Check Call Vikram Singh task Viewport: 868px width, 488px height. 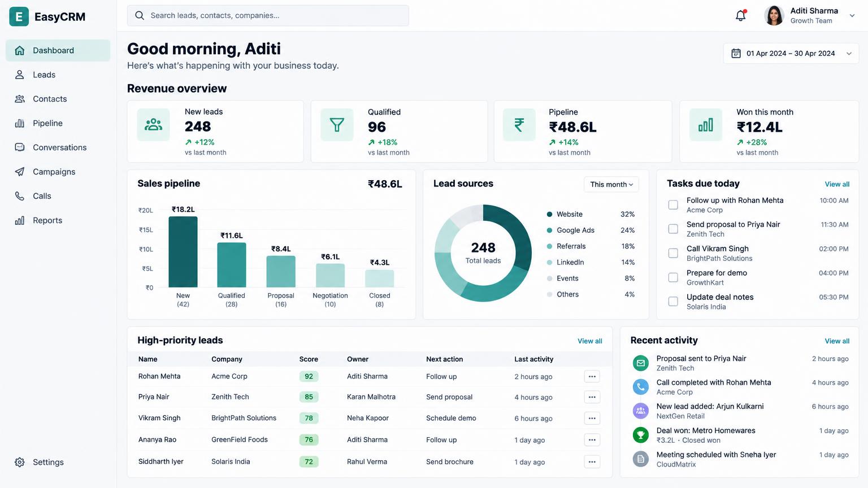[x=673, y=253]
